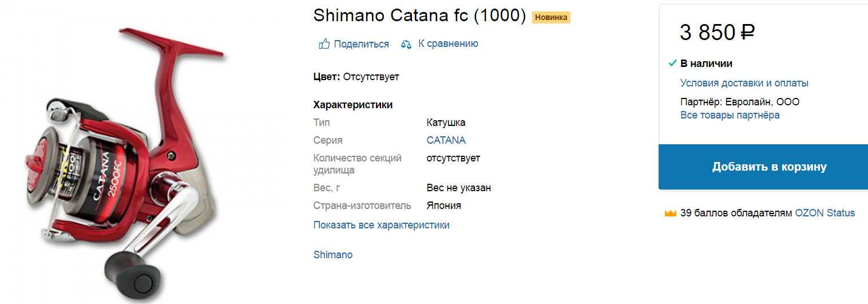This screenshot has width=868, height=304.
Task: Click the Партнёр: Евролайн, ООО text
Action: point(740,102)
